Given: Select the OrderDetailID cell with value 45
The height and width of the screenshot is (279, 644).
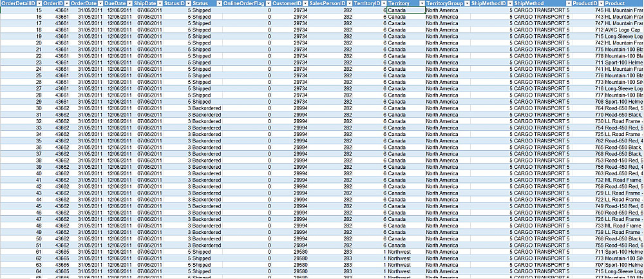Looking at the screenshot, I should tap(21, 206).
